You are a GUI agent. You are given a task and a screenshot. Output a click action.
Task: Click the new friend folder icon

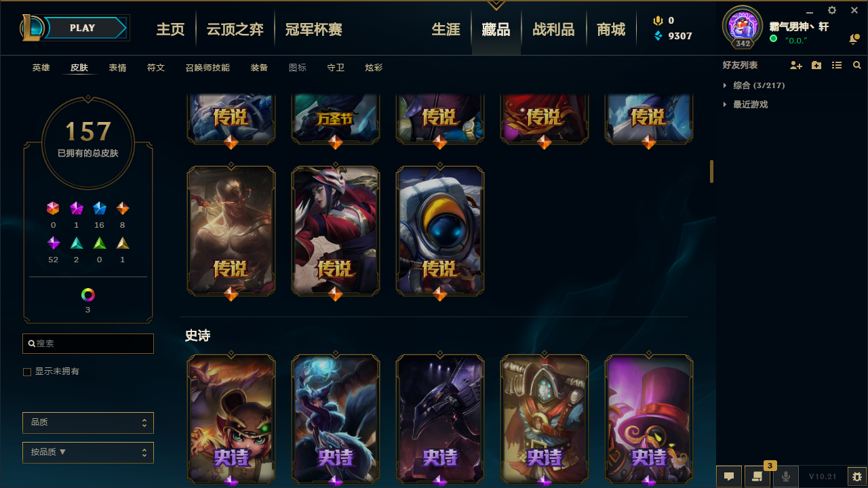pos(816,65)
